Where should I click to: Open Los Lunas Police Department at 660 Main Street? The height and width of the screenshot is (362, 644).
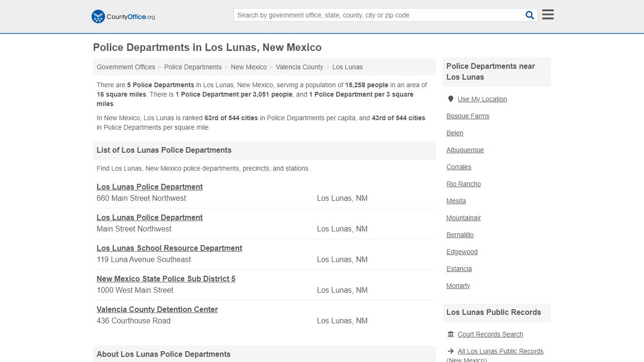tap(149, 187)
